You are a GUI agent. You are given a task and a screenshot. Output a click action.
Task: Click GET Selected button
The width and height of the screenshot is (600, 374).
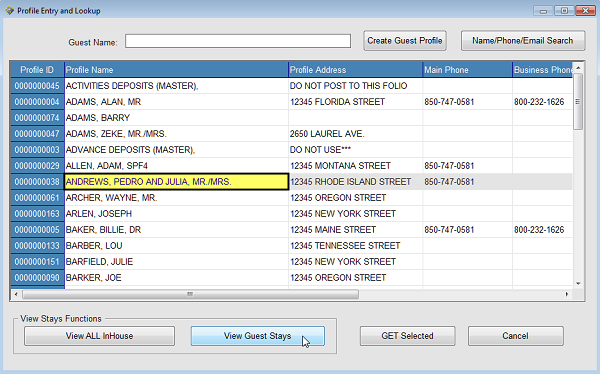coord(408,336)
